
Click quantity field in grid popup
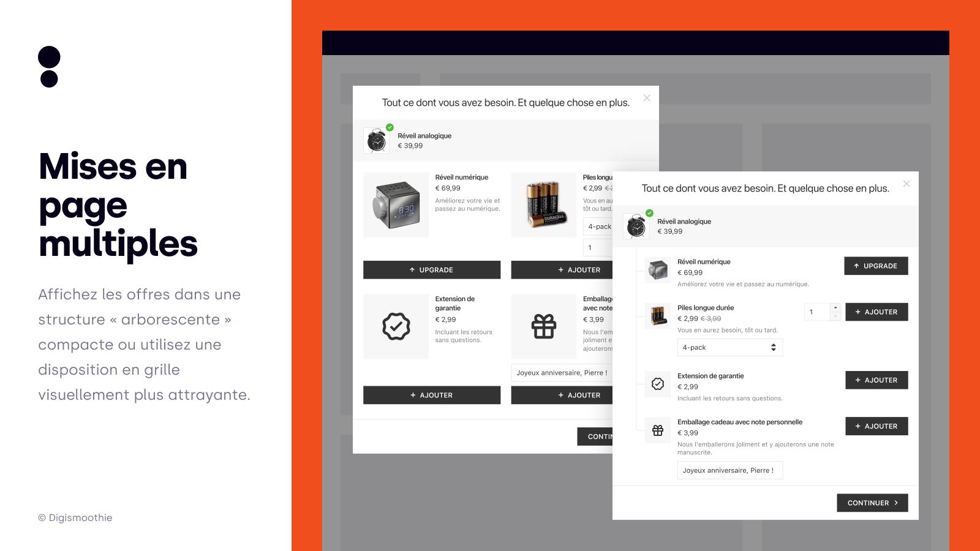[598, 247]
